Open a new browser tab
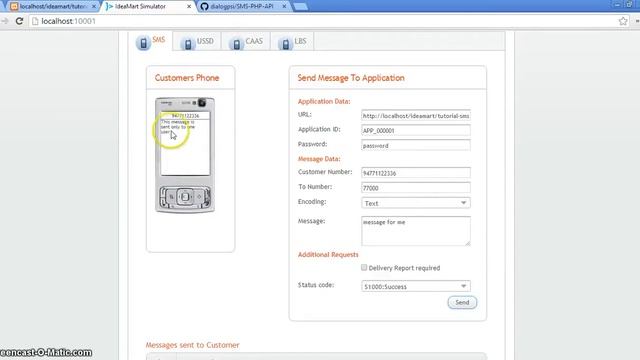 [x=301, y=7]
